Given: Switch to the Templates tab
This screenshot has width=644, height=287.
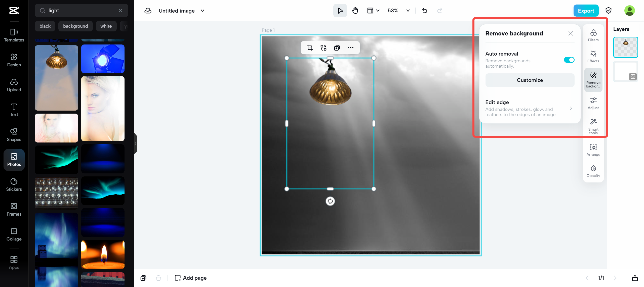Looking at the screenshot, I should click(14, 35).
